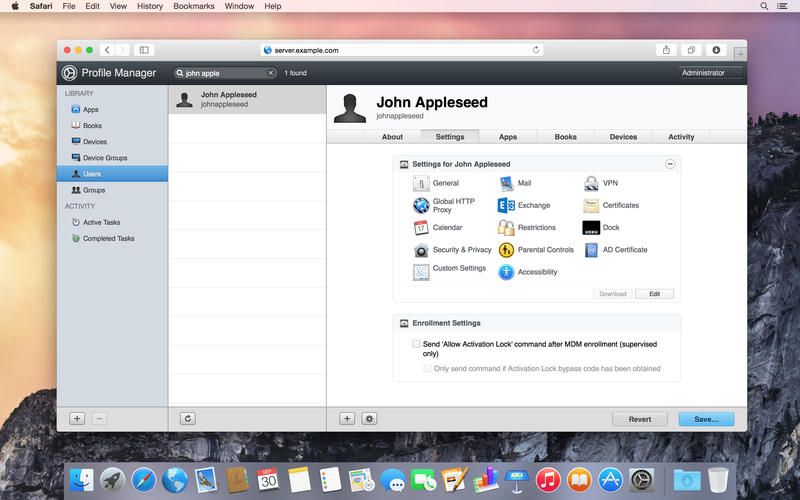The height and width of the screenshot is (500, 800).
Task: Switch to the Devices tab
Action: pyautogui.click(x=623, y=137)
